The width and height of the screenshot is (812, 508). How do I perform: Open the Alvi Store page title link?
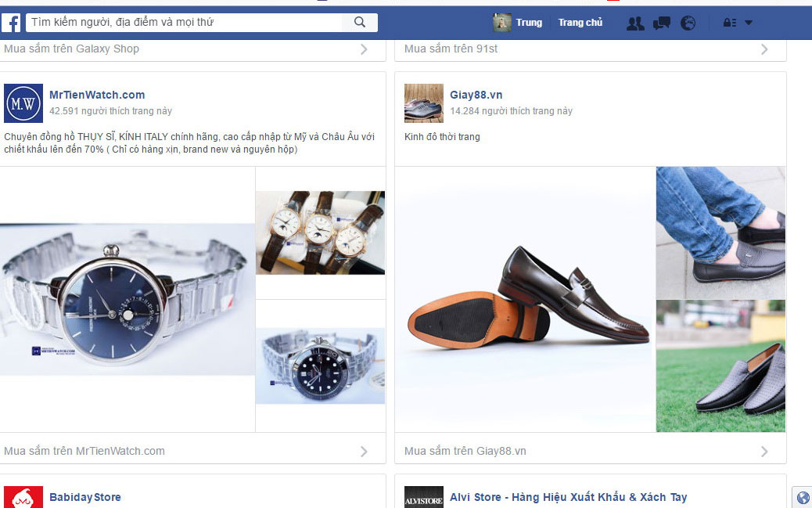568,497
